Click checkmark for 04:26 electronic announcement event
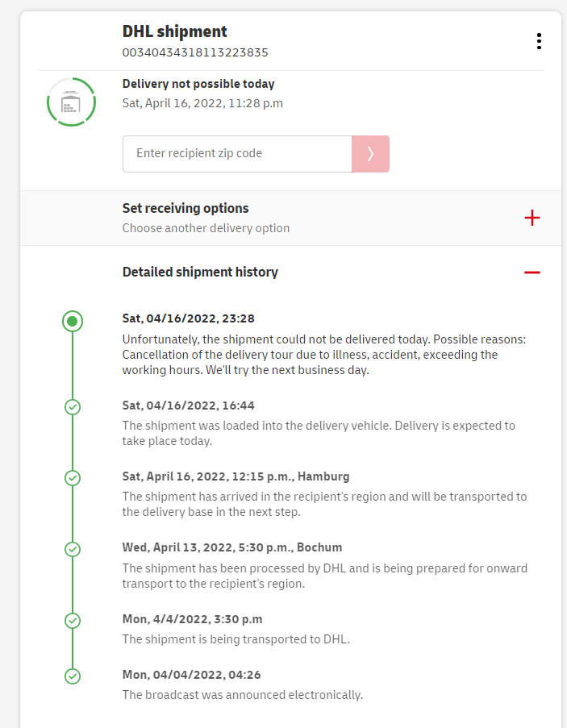This screenshot has height=728, width=567. pyautogui.click(x=73, y=676)
